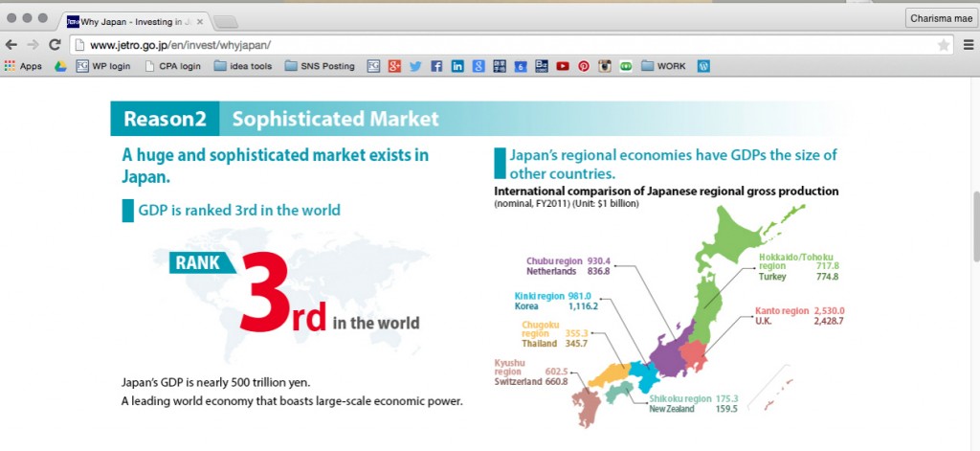This screenshot has width=980, height=451.
Task: Click green Hokkaido island on the map
Action: coord(731,237)
